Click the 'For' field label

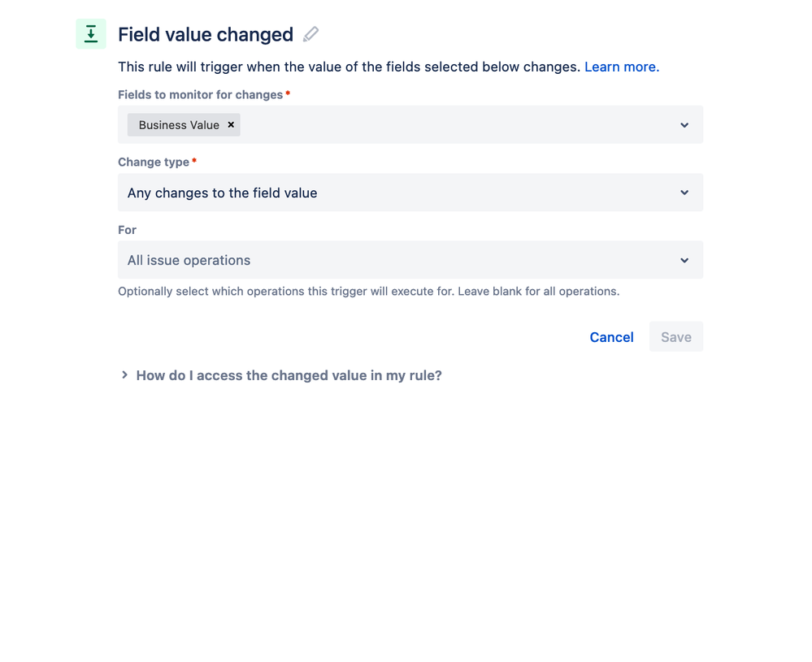[x=127, y=230]
